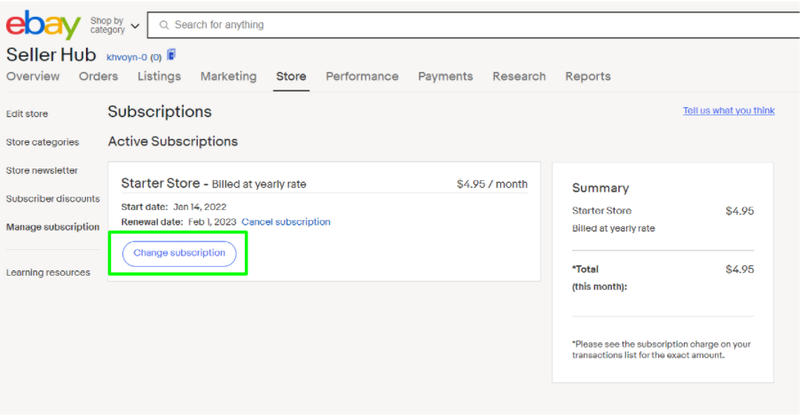Open the Tell us what you think link
Screen dimensions: 800x415
click(x=729, y=111)
